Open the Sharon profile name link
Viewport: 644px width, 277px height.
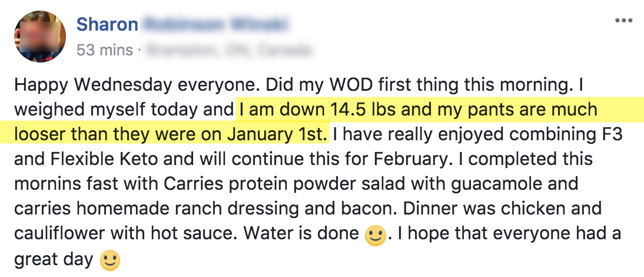pos(107,25)
